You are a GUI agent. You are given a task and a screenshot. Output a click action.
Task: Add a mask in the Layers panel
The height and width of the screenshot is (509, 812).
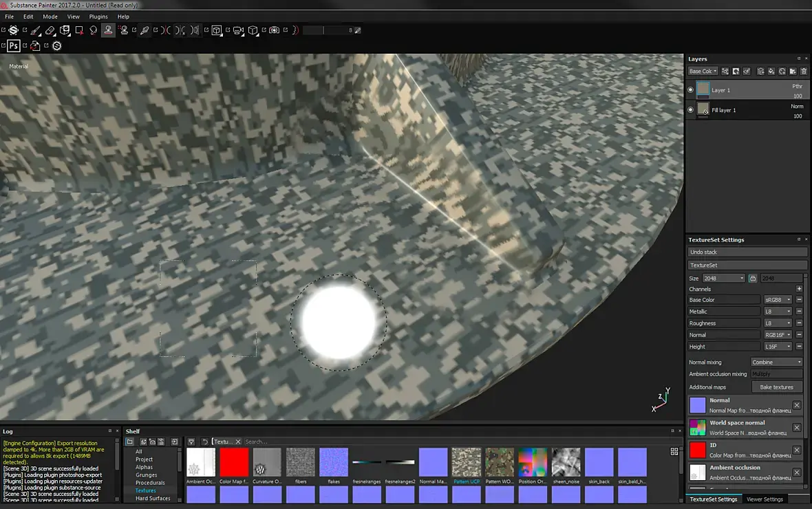pos(736,72)
